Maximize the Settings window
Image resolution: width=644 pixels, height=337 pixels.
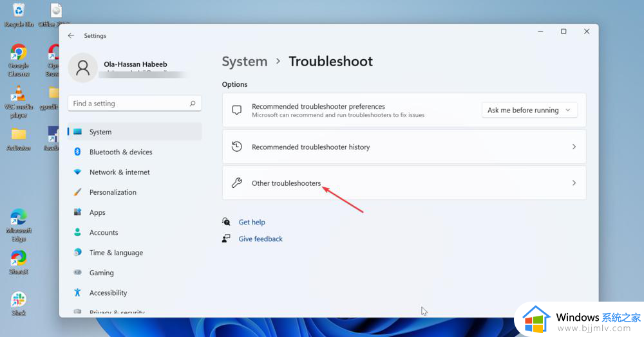pyautogui.click(x=563, y=32)
